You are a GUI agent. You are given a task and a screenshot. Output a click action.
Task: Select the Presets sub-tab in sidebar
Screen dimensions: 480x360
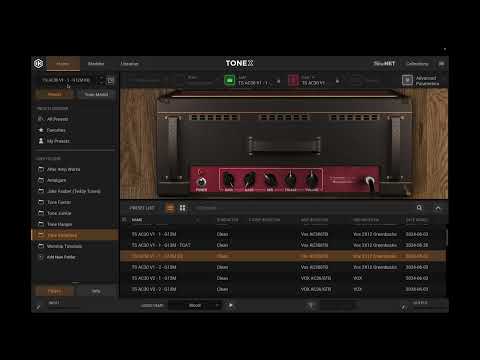pos(55,94)
